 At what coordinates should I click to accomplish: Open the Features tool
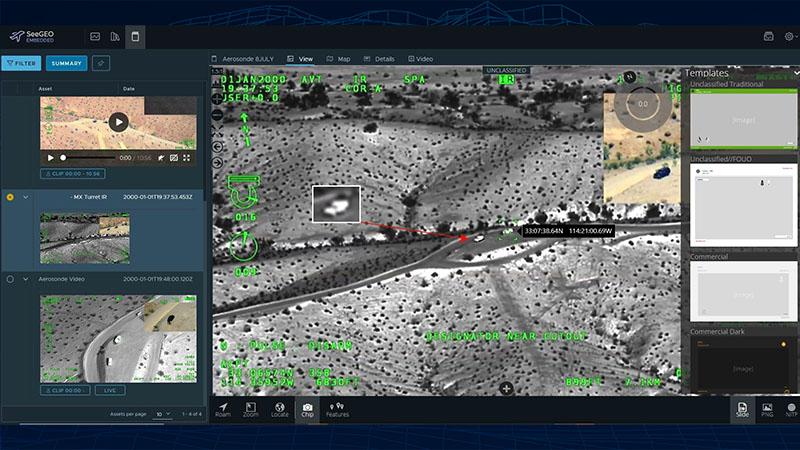click(x=337, y=410)
